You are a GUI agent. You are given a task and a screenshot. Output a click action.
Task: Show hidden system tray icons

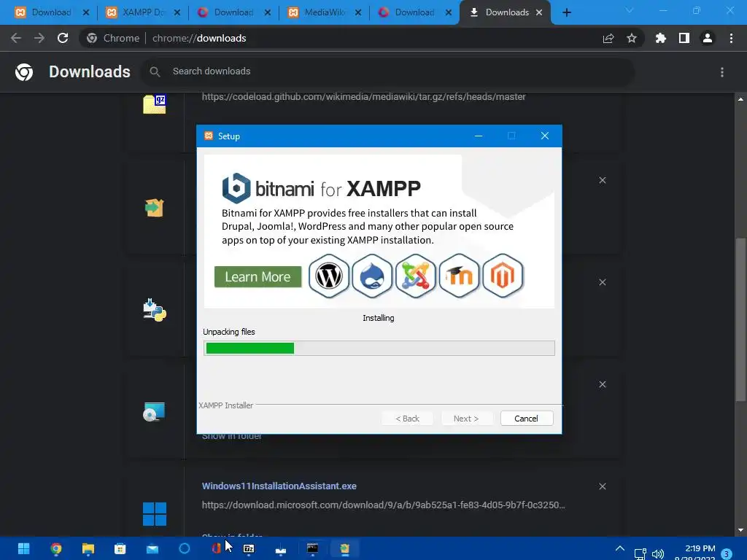pyautogui.click(x=620, y=548)
